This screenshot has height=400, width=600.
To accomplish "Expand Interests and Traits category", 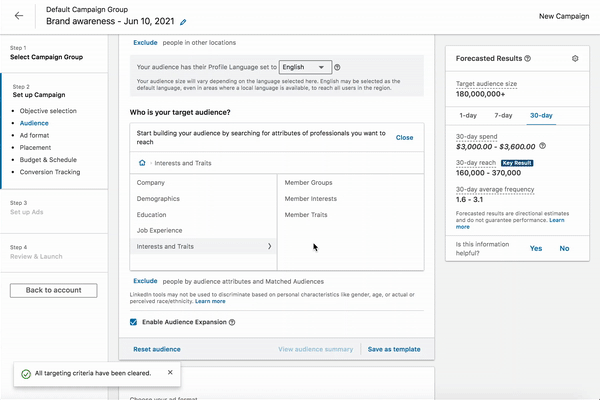I will [202, 245].
